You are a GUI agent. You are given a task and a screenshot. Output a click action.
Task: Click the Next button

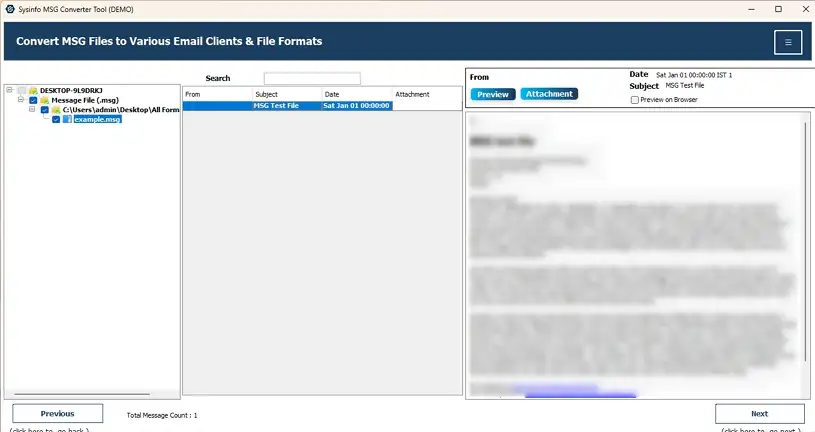click(759, 414)
